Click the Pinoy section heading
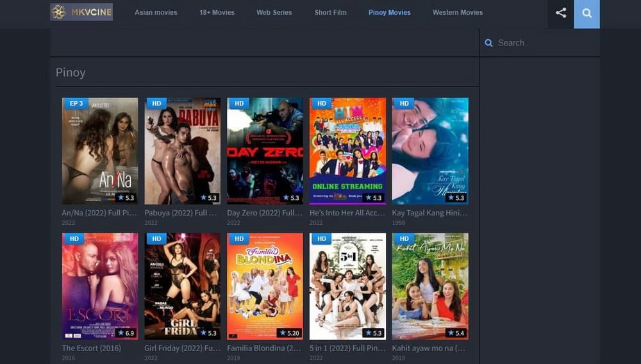This screenshot has height=364, width=641. coord(71,72)
